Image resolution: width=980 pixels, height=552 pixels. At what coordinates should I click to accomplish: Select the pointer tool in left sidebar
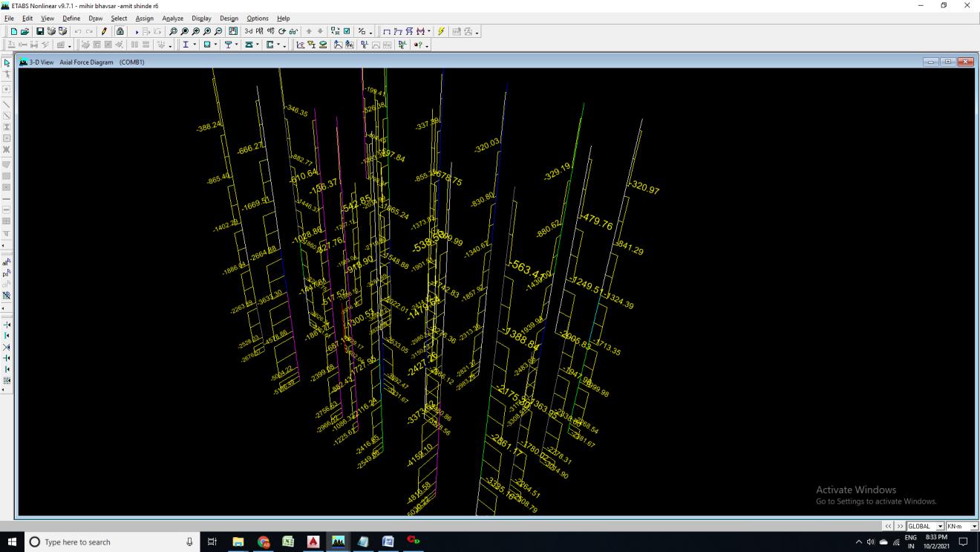point(7,63)
